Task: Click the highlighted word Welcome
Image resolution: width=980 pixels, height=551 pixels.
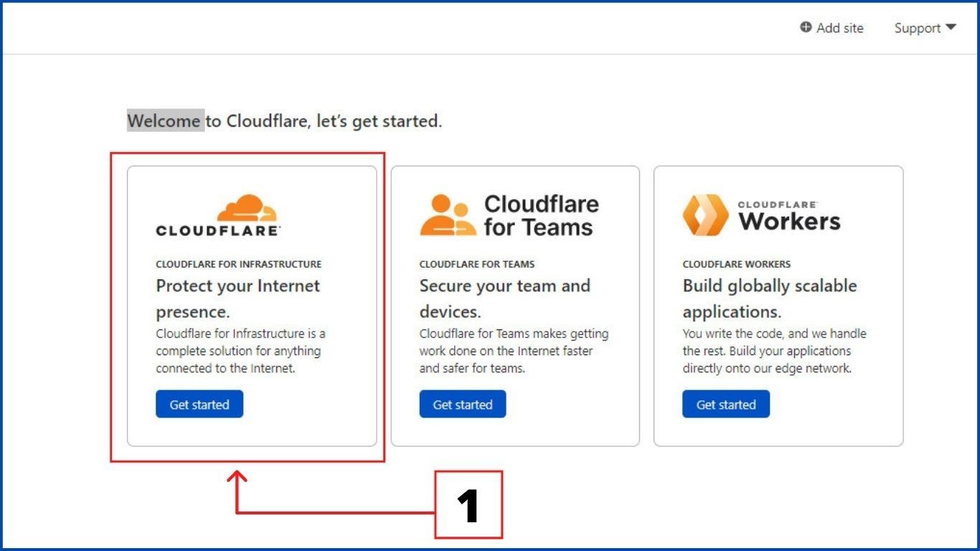Action: pyautogui.click(x=165, y=121)
